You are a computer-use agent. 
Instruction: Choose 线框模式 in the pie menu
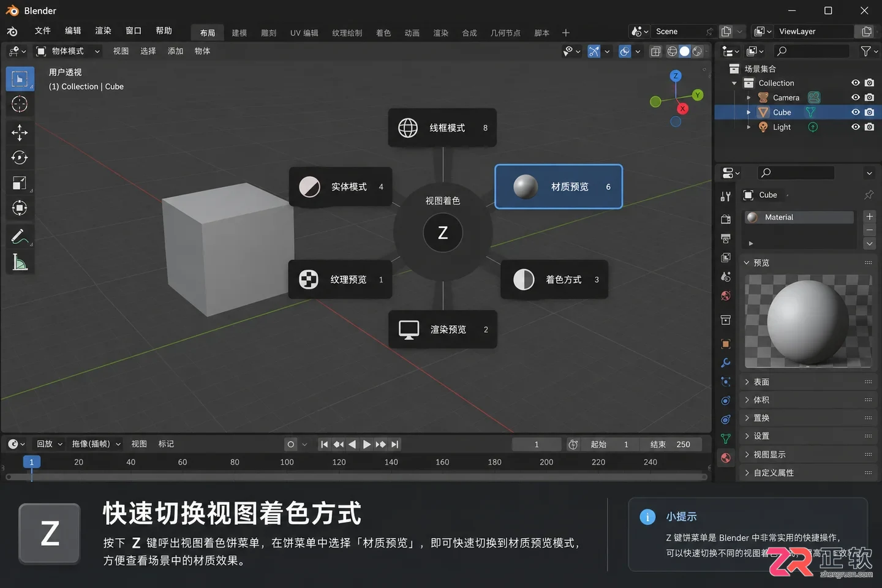(x=442, y=127)
